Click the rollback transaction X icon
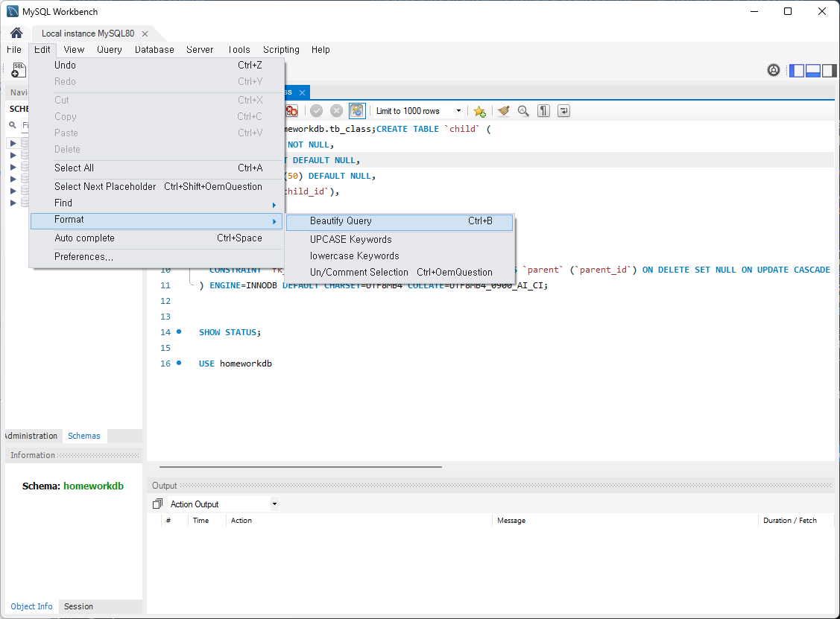The height and width of the screenshot is (619, 840). (x=336, y=111)
